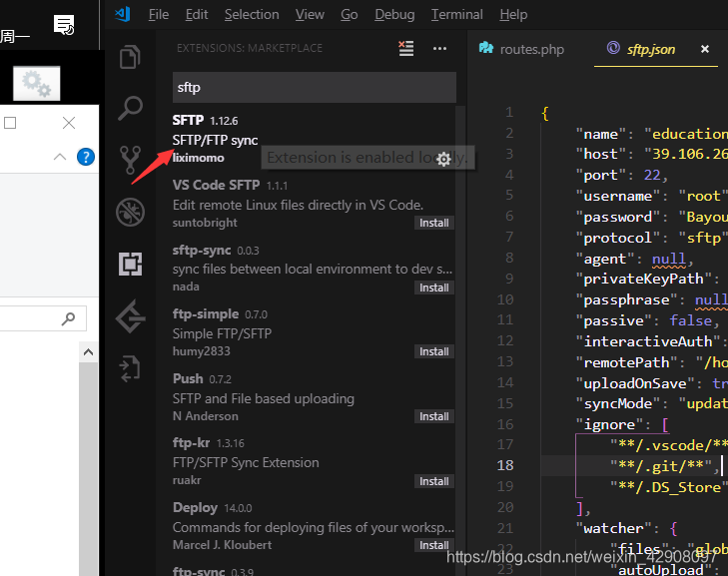Open the Go menu
728x576 pixels.
350,15
